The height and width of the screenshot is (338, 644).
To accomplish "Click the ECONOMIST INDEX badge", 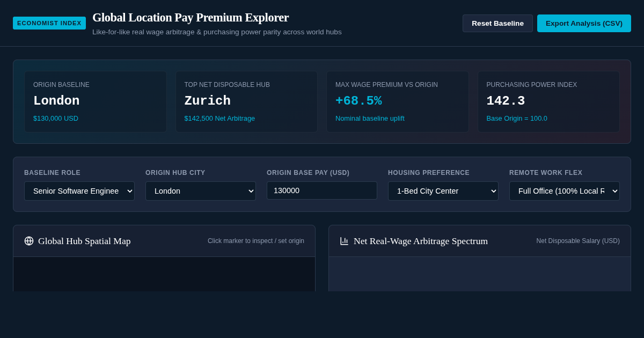I will (49, 23).
